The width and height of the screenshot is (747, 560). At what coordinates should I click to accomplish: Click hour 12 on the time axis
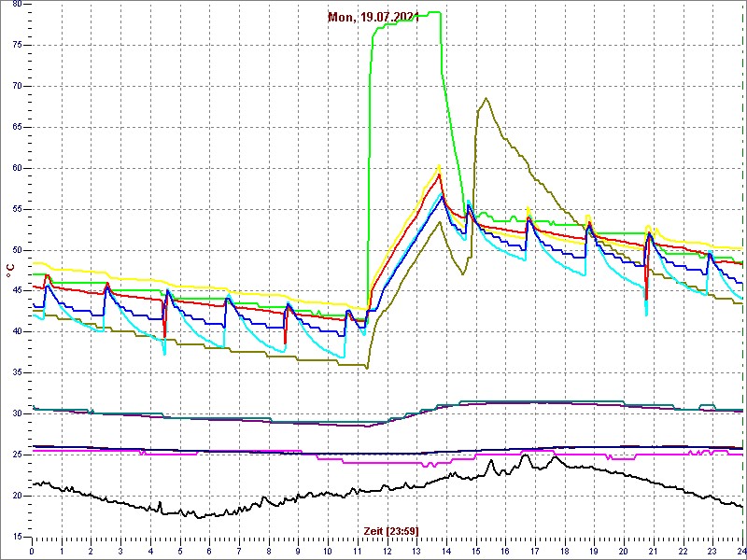pos(387,551)
